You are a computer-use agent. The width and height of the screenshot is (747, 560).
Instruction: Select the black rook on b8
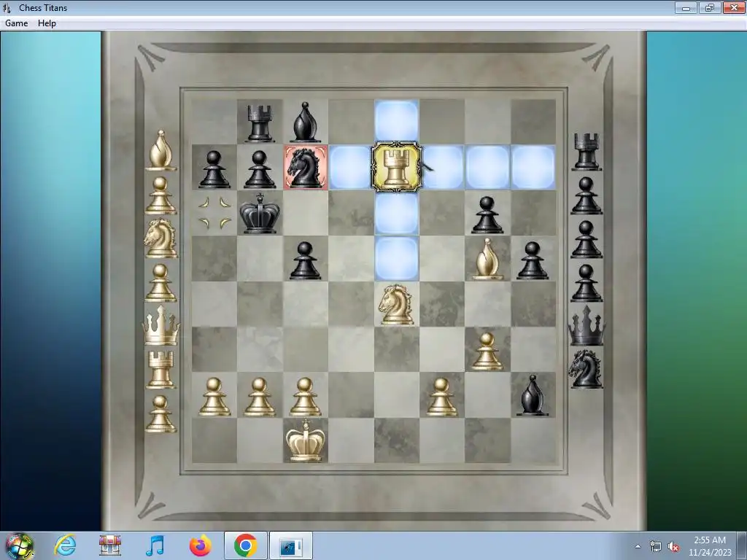point(260,122)
